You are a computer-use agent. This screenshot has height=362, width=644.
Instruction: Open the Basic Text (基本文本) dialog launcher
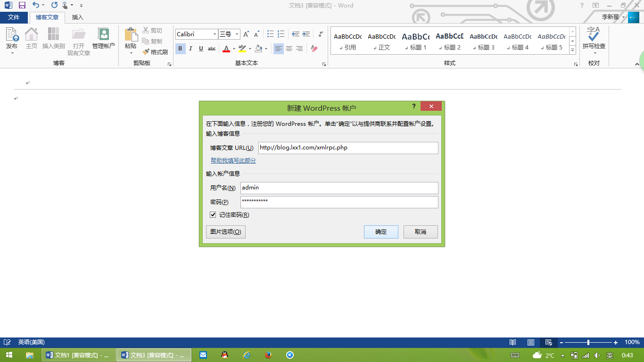pos(324,64)
